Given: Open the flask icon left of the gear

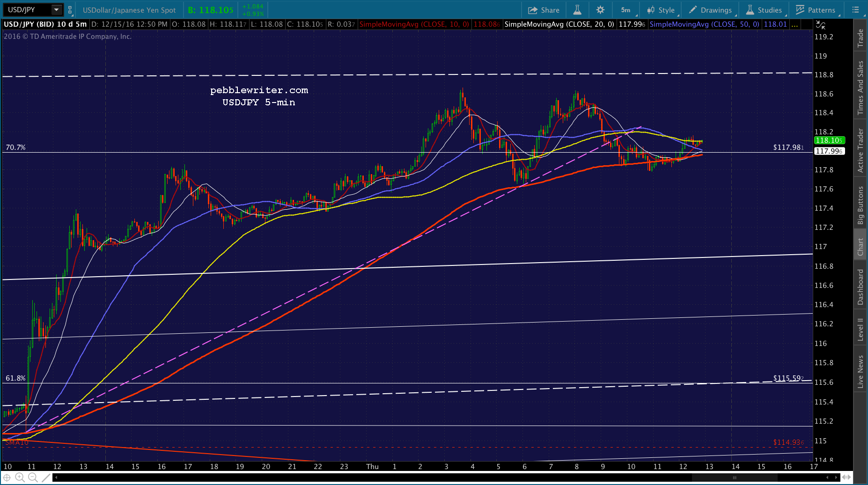Looking at the screenshot, I should tap(577, 10).
